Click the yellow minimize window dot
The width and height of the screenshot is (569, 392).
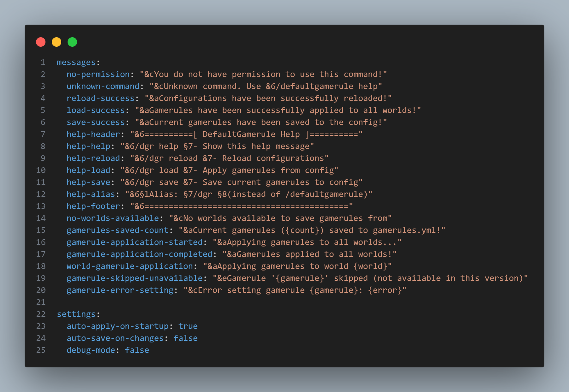(57, 42)
